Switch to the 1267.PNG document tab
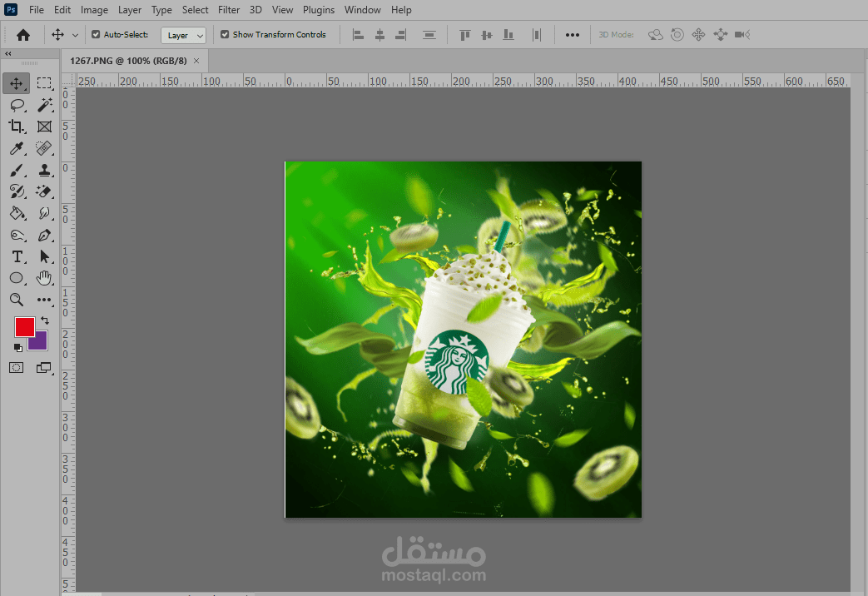 [x=129, y=61]
